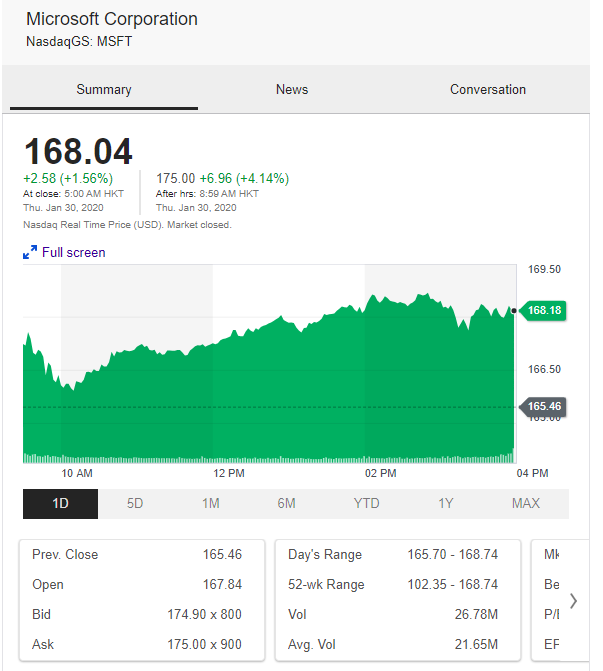603x671 pixels.
Task: Click the Open value 167.84
Action: (x=222, y=585)
